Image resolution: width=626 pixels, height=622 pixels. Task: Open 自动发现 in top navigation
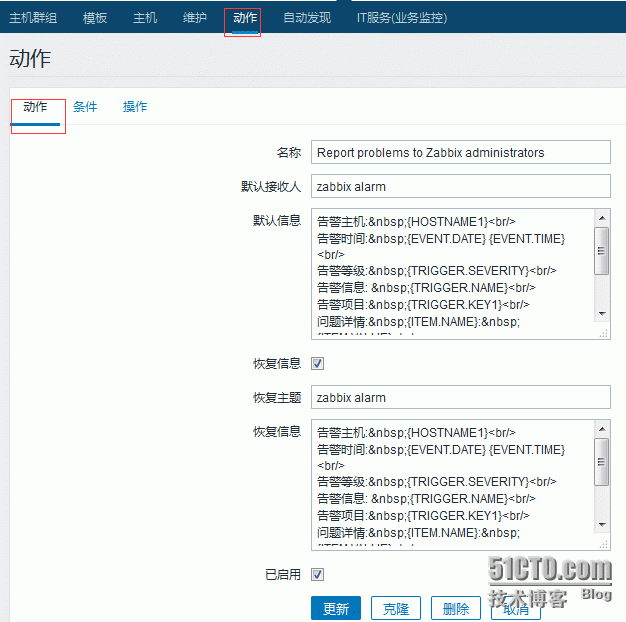pos(307,18)
